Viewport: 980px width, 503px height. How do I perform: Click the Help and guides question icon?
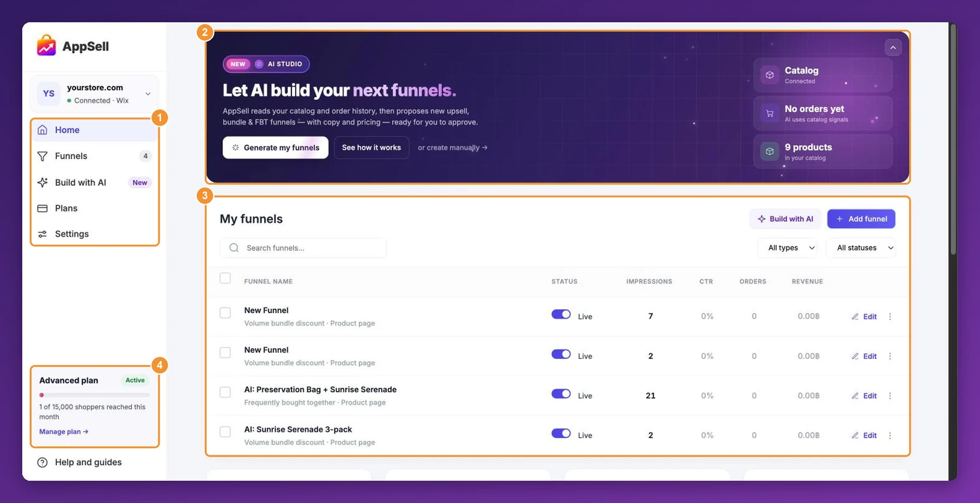point(42,462)
